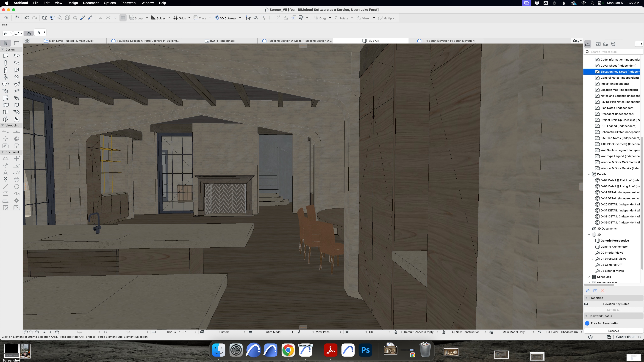Expand the Schedules tree folder
Screen dimensions: 644x362
point(589,277)
